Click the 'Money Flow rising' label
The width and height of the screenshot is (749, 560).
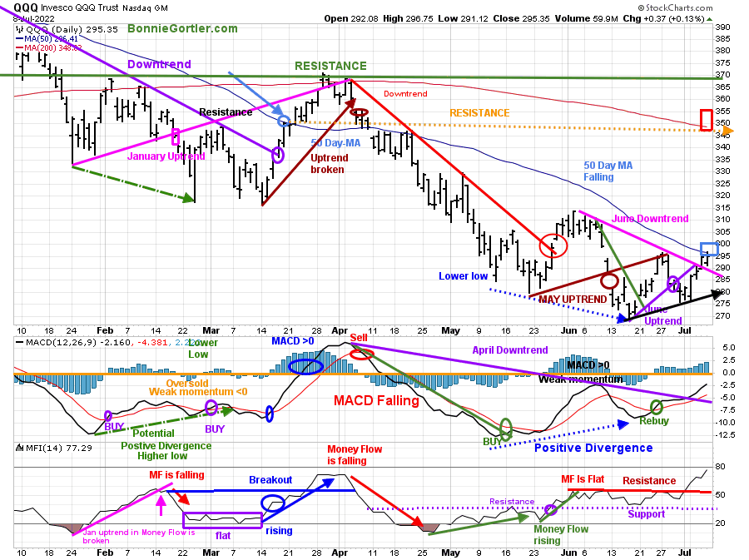point(560,535)
